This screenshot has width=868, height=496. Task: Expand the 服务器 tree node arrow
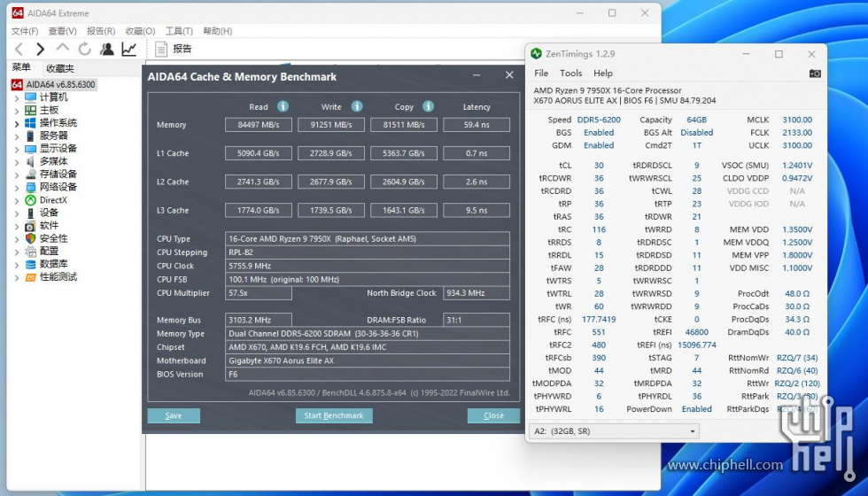(17, 136)
